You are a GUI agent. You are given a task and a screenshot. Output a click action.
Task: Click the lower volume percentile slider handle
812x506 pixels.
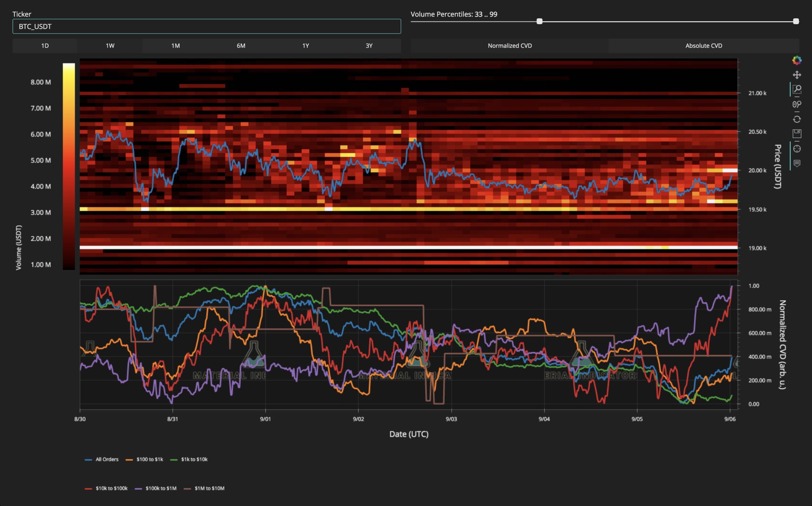[x=539, y=22]
